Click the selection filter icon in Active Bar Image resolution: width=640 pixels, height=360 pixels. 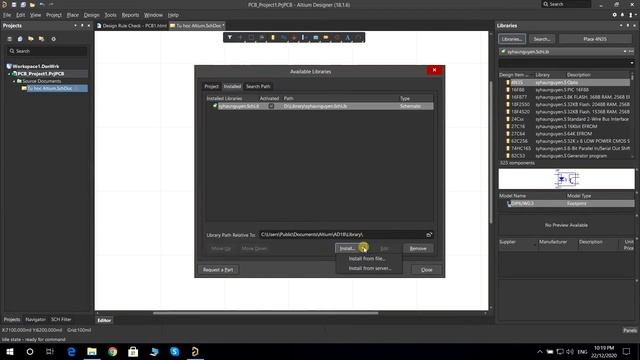tap(230, 38)
